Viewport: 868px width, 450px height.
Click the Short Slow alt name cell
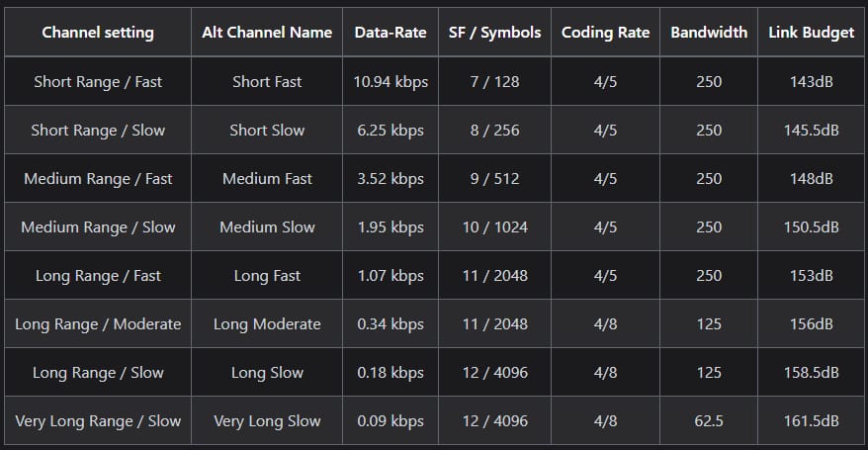[x=267, y=131]
